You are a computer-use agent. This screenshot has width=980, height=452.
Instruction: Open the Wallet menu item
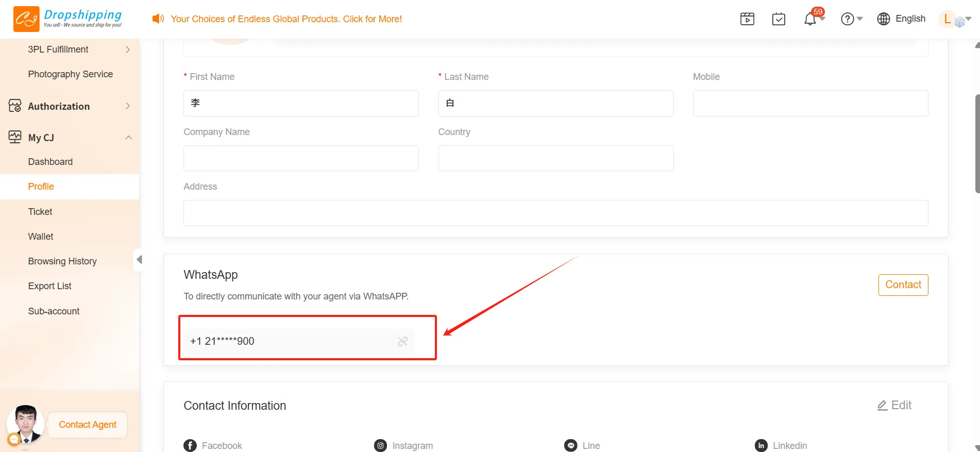click(41, 237)
